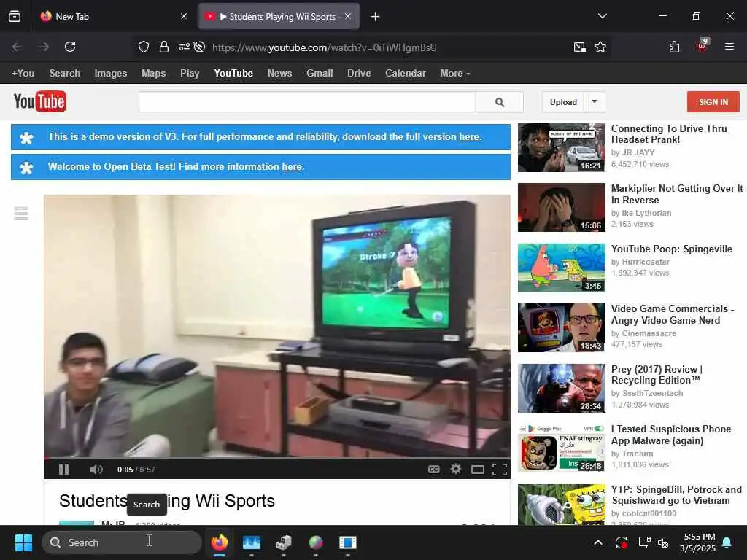The height and width of the screenshot is (560, 747).
Task: Click the magnifier search button
Action: [x=500, y=102]
